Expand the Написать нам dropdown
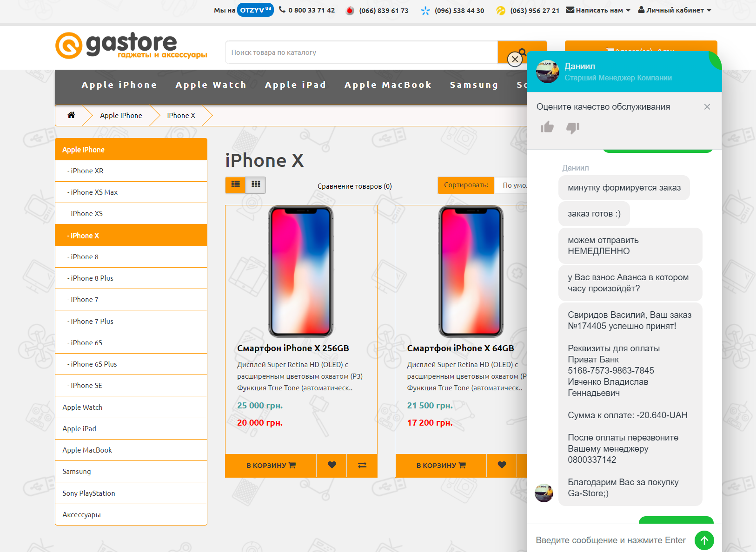 pos(598,10)
